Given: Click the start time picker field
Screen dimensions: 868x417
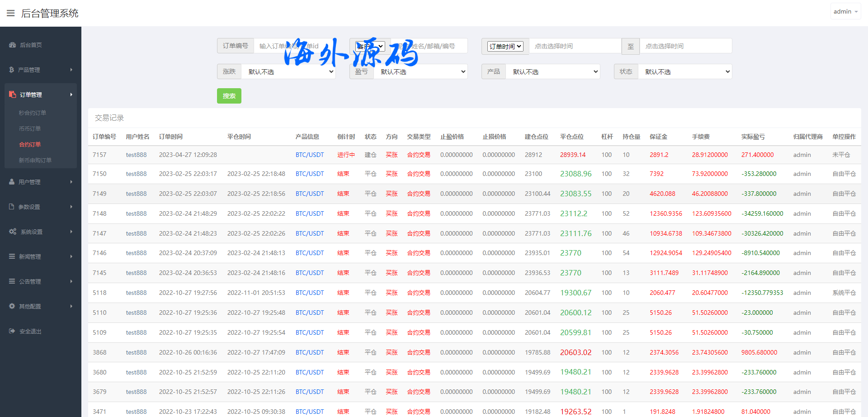Looking at the screenshot, I should [x=575, y=46].
